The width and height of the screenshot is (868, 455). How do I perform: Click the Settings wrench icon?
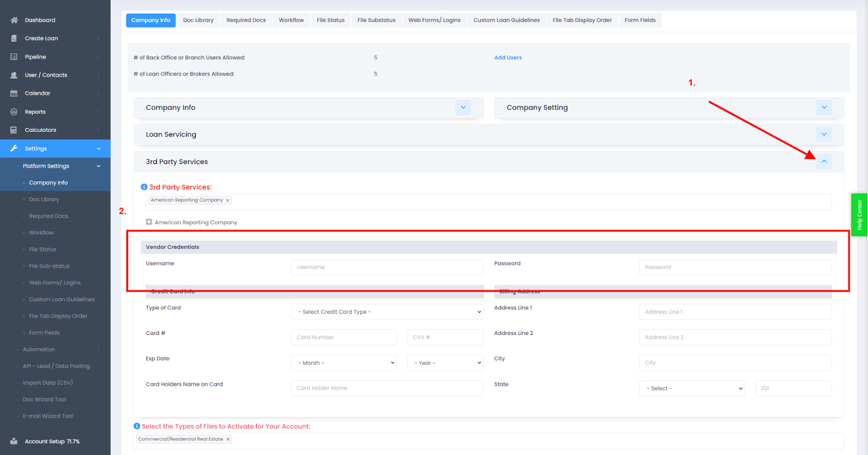[14, 148]
